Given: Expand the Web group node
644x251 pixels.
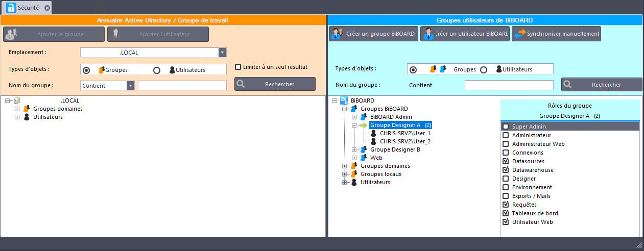Looking at the screenshot, I should pyautogui.click(x=354, y=158).
